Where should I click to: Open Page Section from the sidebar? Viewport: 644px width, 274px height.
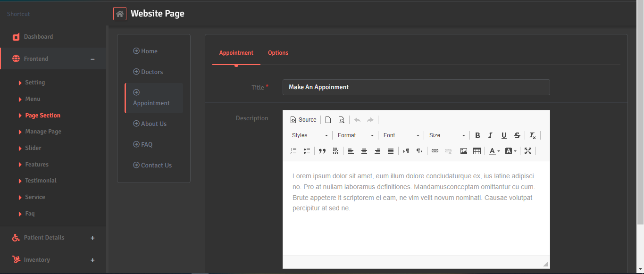pyautogui.click(x=43, y=115)
